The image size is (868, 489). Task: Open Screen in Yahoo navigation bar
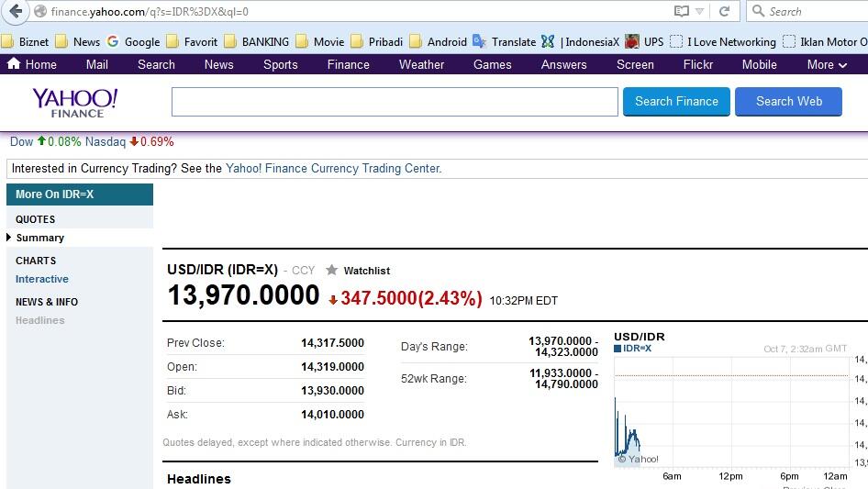click(x=635, y=64)
